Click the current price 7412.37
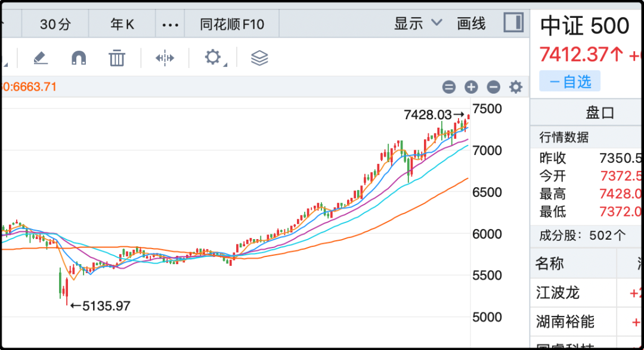Screen dimensions: 644x350 coord(574,54)
